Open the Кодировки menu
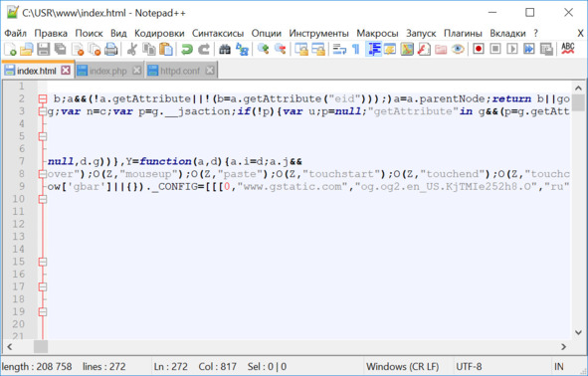This screenshot has height=376, width=588. (159, 34)
